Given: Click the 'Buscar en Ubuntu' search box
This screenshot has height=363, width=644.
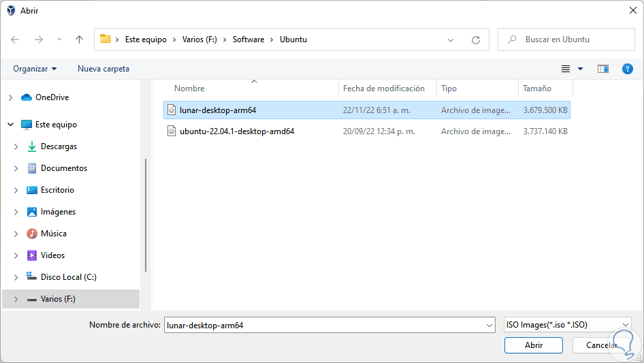Looking at the screenshot, I should tap(566, 40).
